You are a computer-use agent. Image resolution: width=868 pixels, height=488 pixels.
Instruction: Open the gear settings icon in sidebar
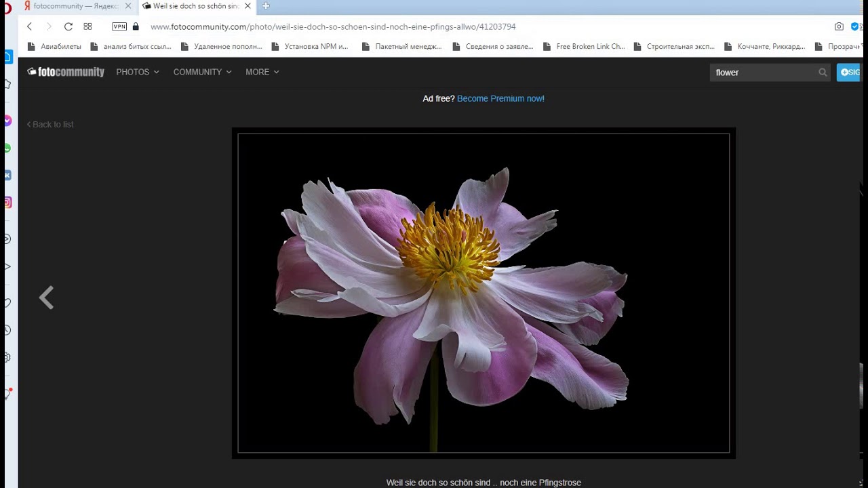point(7,357)
